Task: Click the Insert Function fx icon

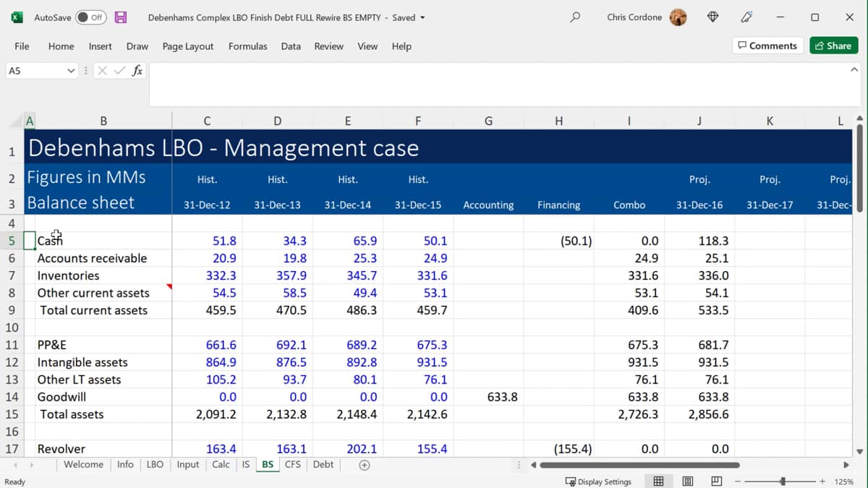Action: [x=137, y=71]
